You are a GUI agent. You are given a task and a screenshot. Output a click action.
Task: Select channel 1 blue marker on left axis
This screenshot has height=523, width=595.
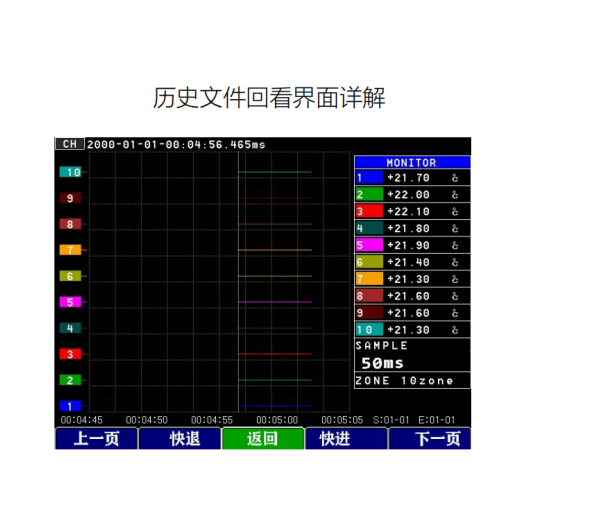coord(71,406)
